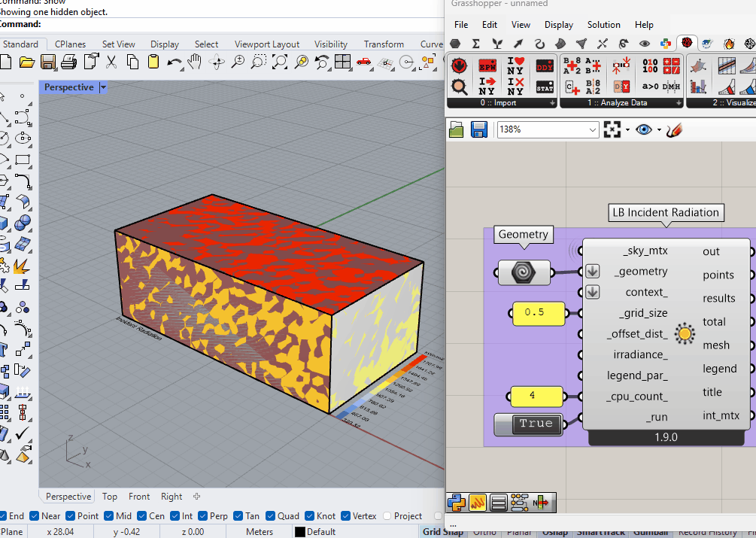Click the STAT import component icon

545,87
